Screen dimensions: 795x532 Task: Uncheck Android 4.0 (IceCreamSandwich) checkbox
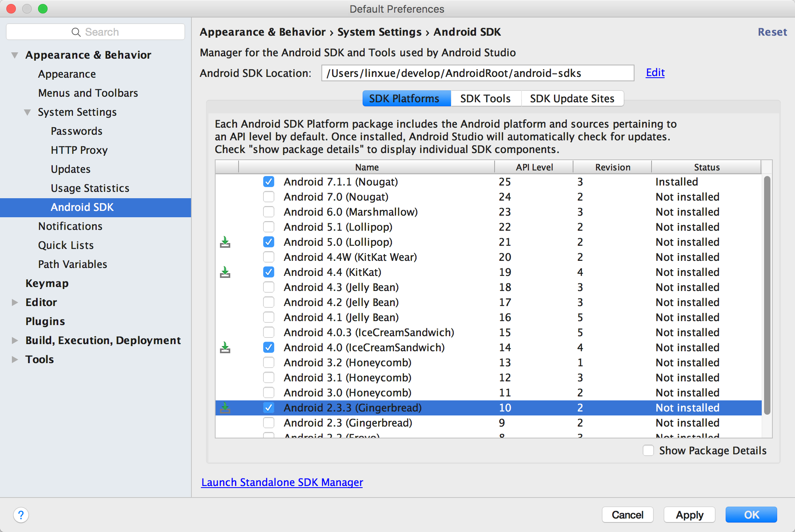[269, 347]
